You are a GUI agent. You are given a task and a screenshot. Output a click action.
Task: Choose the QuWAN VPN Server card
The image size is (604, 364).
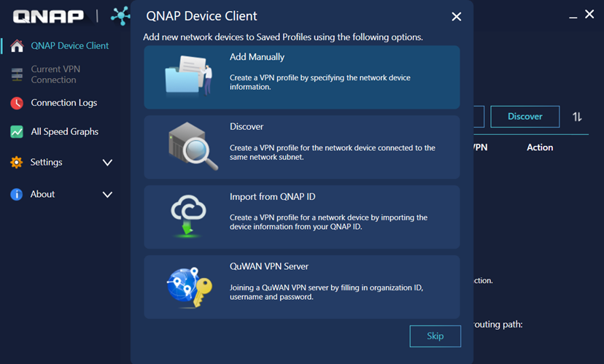301,287
